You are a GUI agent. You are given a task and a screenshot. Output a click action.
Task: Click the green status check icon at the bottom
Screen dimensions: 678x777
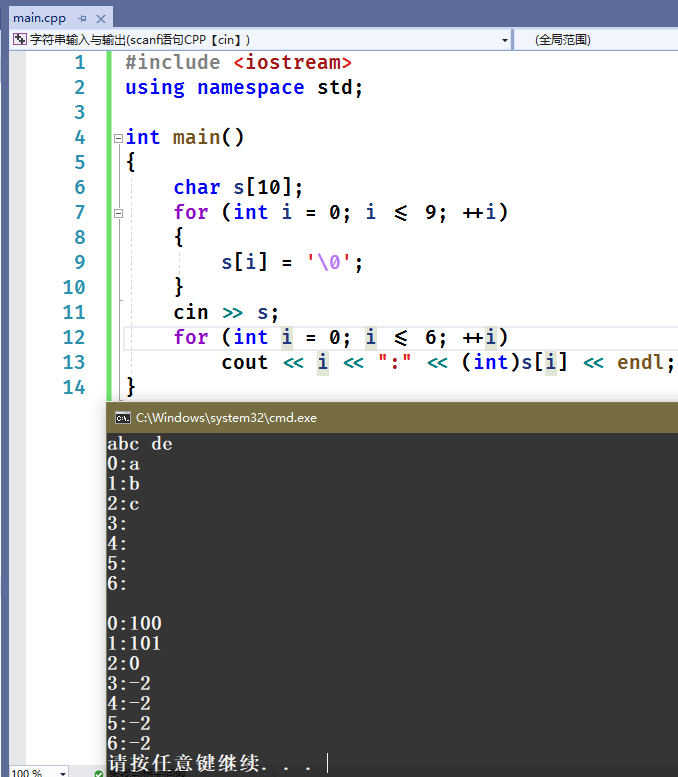99,774
